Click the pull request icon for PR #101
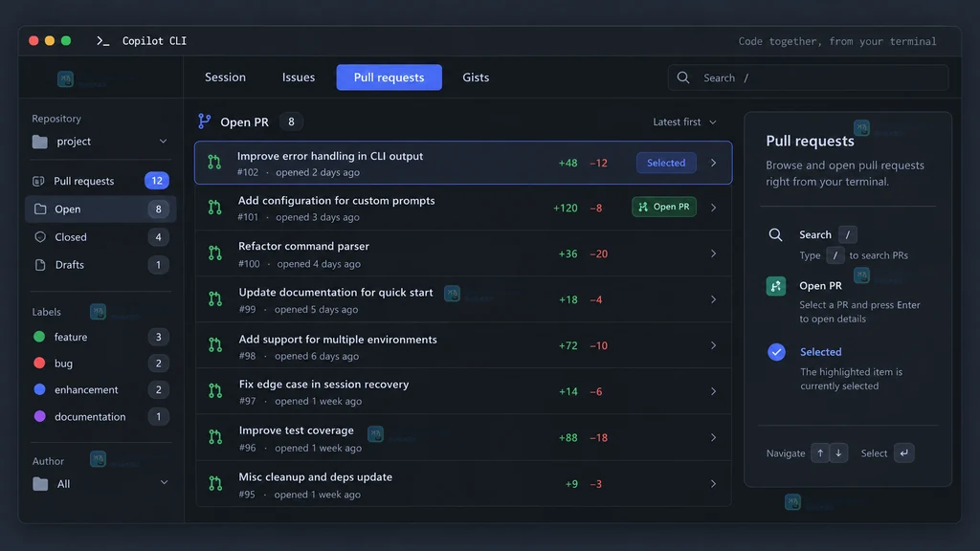The image size is (980, 551). 215,208
